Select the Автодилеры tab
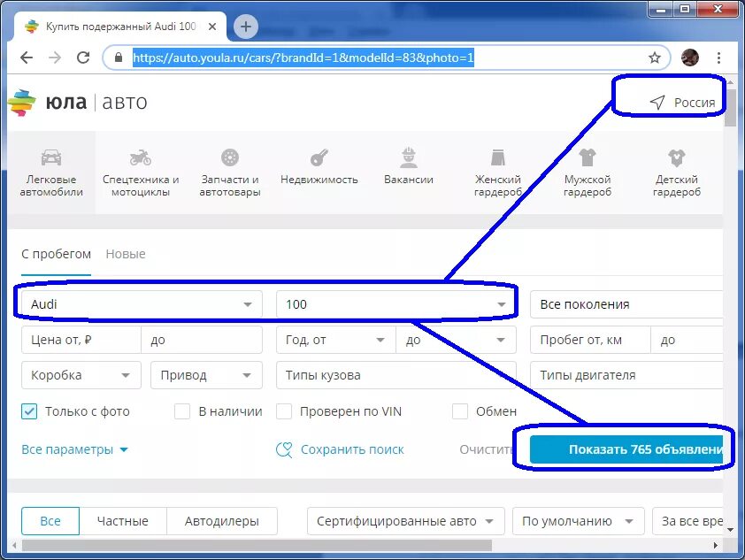 (x=222, y=521)
